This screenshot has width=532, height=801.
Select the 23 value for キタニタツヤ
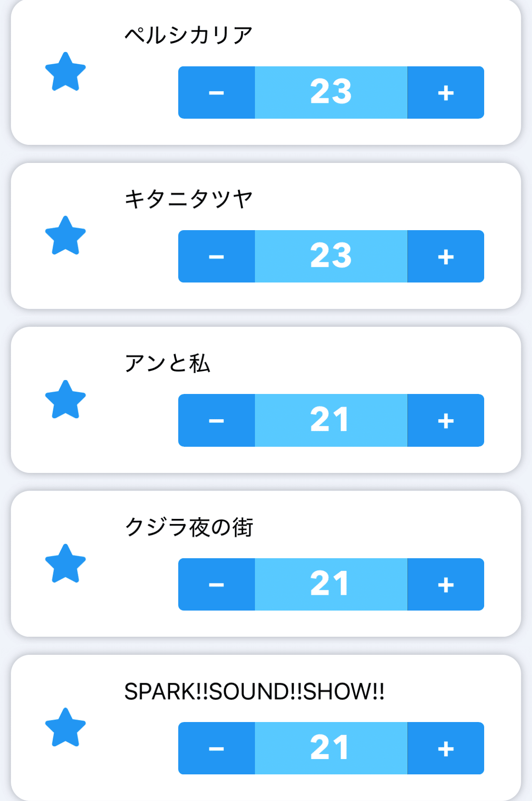tap(331, 256)
